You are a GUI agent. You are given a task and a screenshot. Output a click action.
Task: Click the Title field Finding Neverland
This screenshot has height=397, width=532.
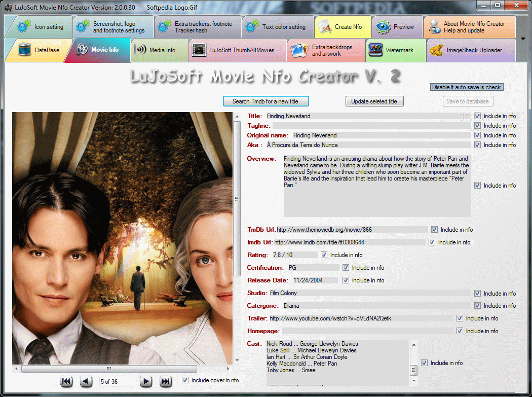[x=369, y=116]
